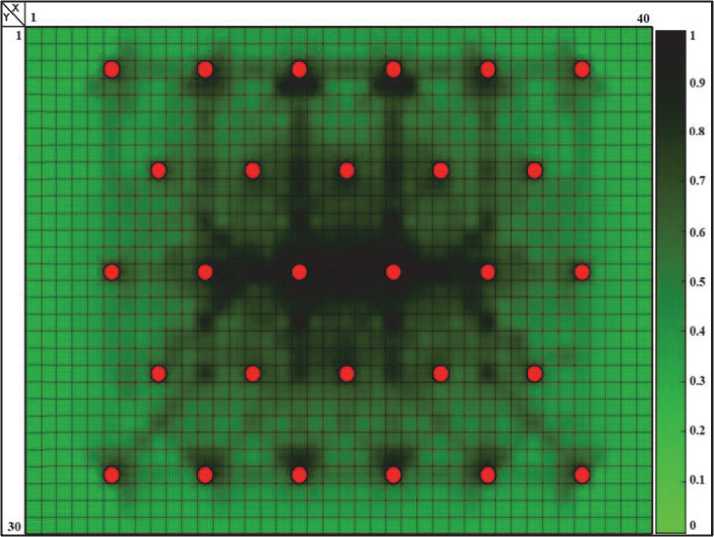
Task: Click the X-axis label 40
Action: click(643, 19)
